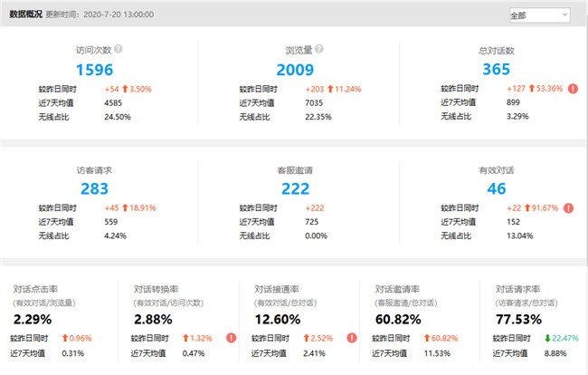Click red alert icon in 有效对话 card

(569, 207)
